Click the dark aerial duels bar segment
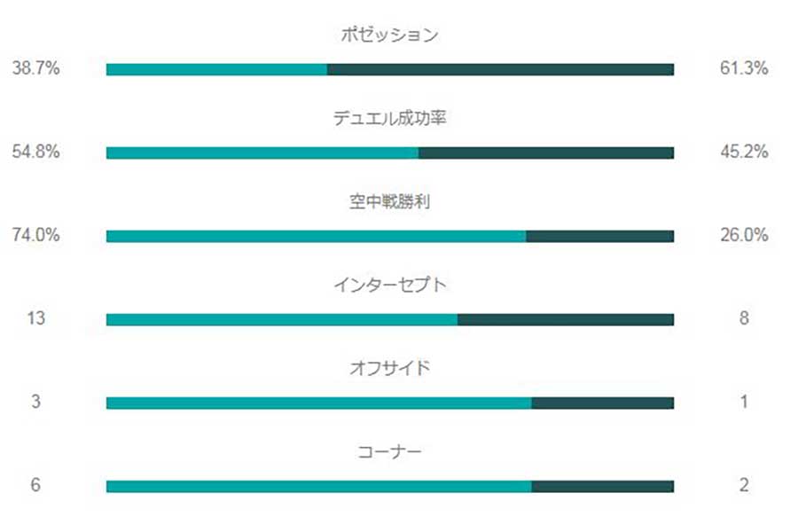The width and height of the screenshot is (798, 532). pyautogui.click(x=599, y=237)
